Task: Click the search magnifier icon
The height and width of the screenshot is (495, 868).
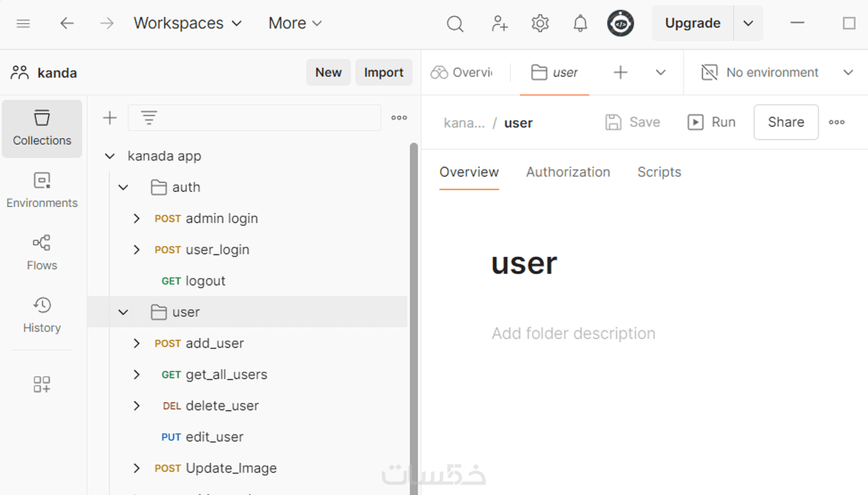Action: point(454,23)
